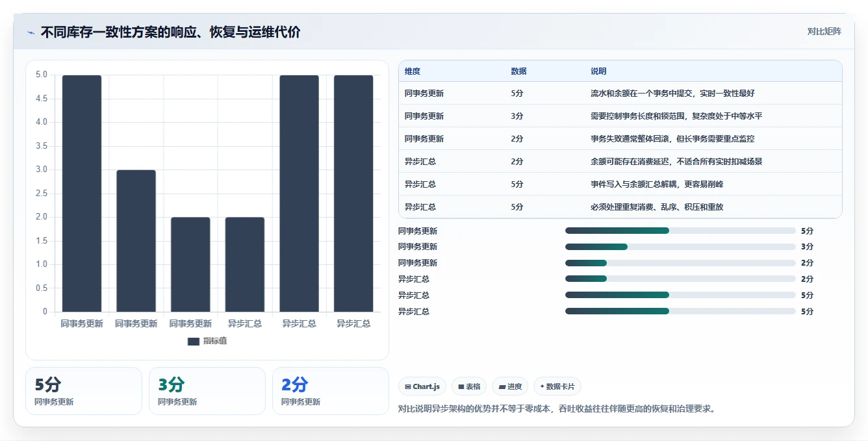Viewport: 868px width, 441px height.
Task: Click the row 流水和余额在一个事务中提交，实时一致性最好
Action: pos(620,94)
